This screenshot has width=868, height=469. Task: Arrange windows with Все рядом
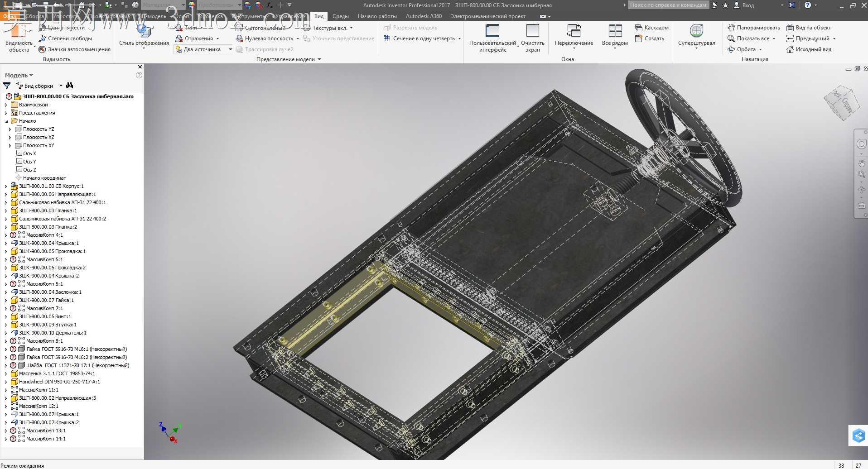coord(615,36)
